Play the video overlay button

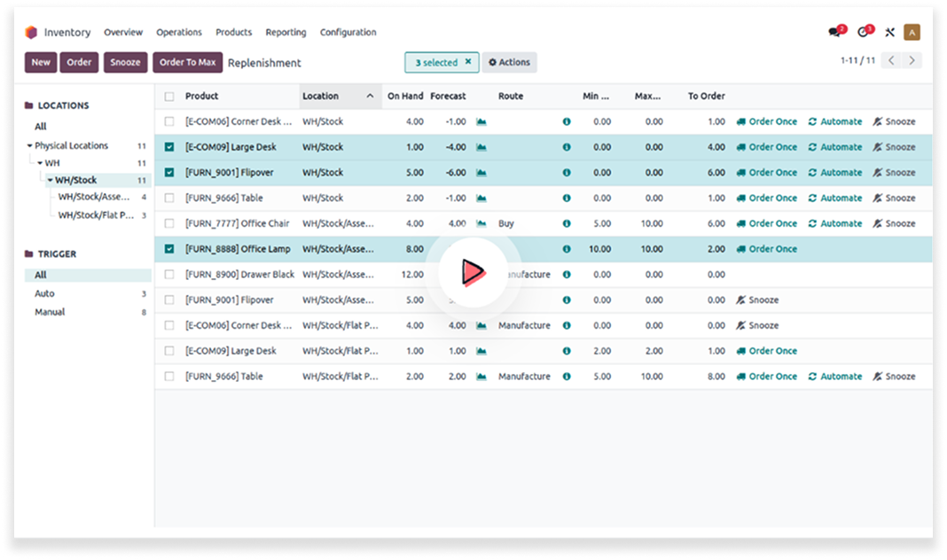coord(473,273)
